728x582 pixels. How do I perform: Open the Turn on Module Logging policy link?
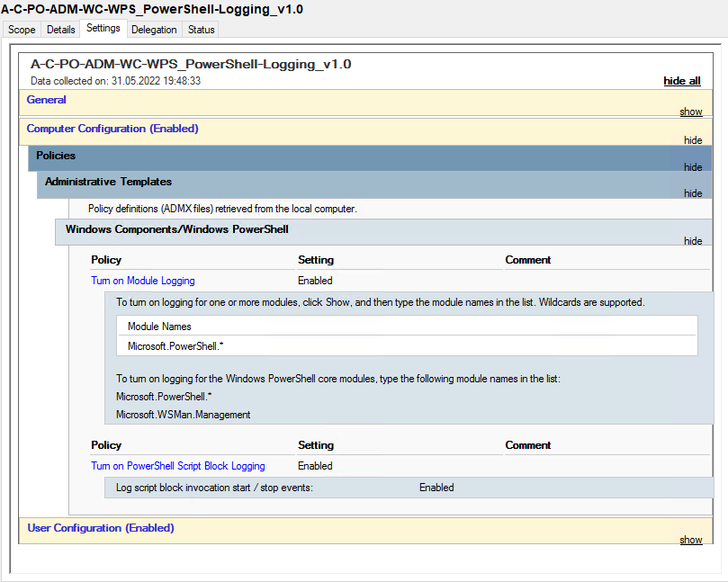point(143,281)
